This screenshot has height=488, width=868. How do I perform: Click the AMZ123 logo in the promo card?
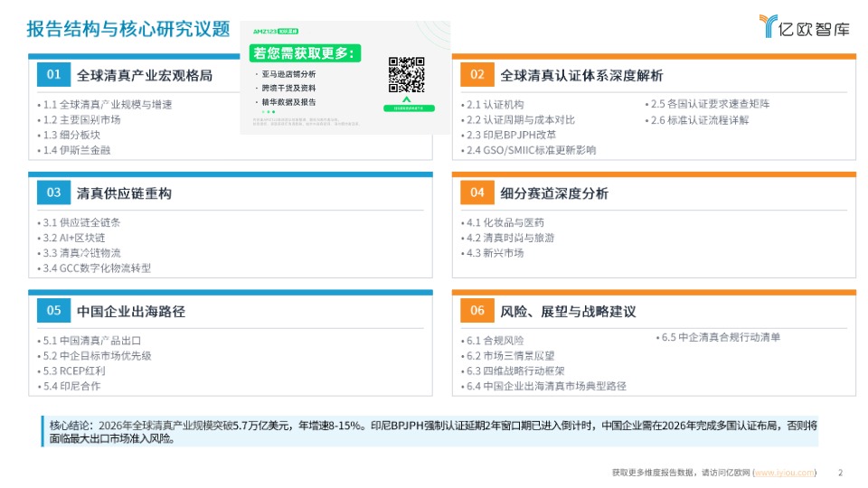(x=276, y=32)
